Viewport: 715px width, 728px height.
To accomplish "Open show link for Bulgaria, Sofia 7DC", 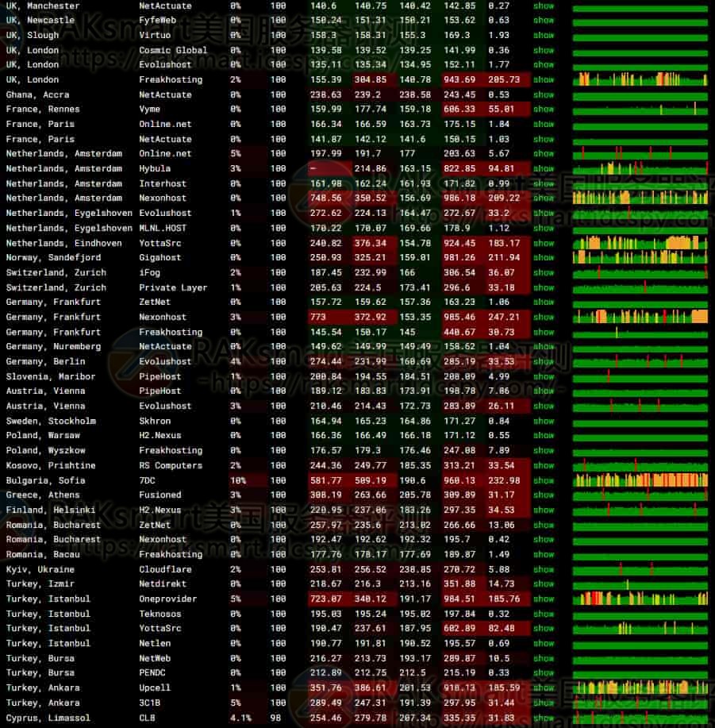I will pos(544,480).
